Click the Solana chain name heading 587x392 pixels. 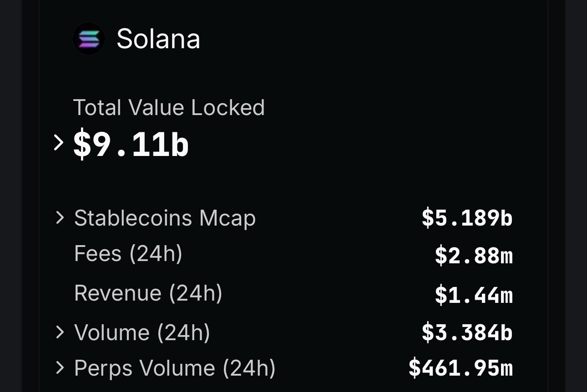pos(158,39)
